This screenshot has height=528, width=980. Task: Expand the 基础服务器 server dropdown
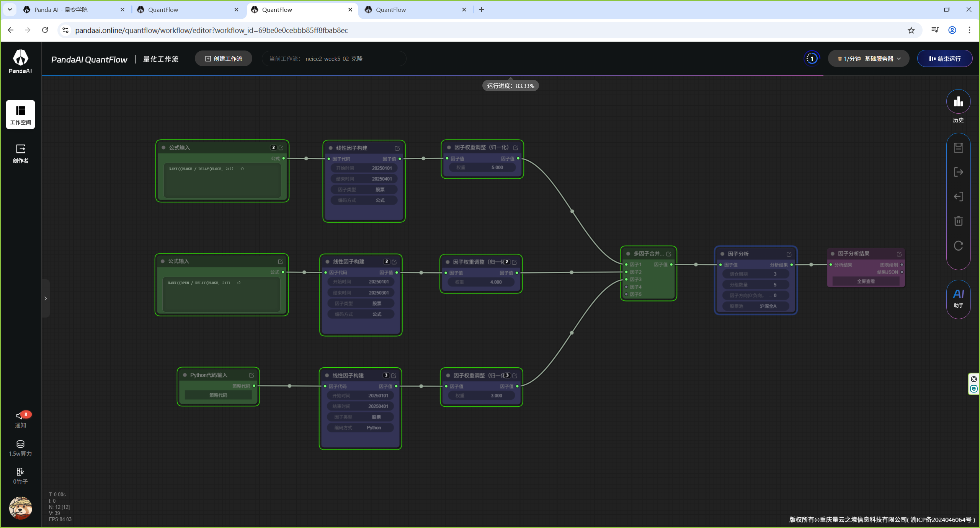click(868, 59)
